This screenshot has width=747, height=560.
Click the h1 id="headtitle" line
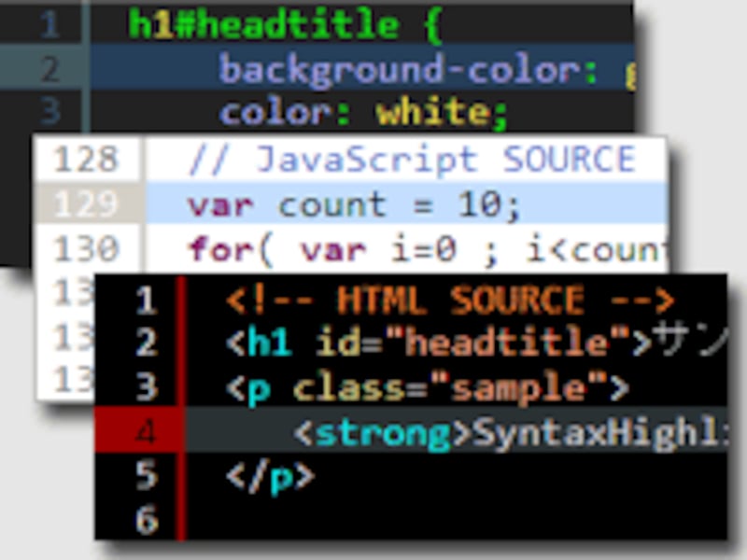click(475, 343)
